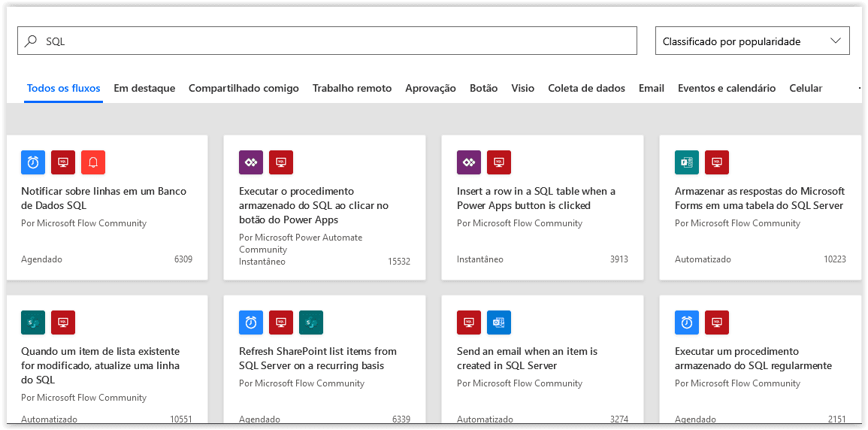Image resolution: width=868 pixels, height=430 pixels.
Task: Click red notification bell icon on Notificar card
Action: point(93,162)
